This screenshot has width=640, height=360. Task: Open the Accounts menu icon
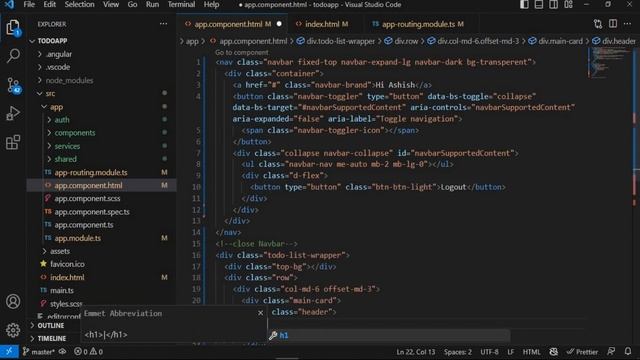pyautogui.click(x=13, y=302)
